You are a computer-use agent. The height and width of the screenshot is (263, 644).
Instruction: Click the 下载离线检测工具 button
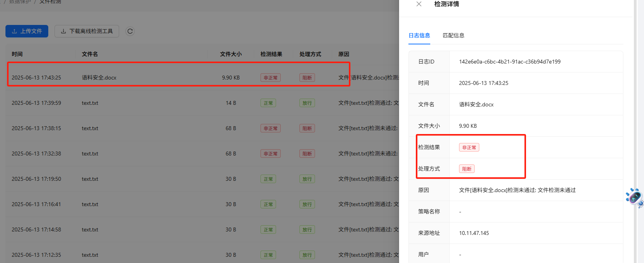click(x=87, y=31)
